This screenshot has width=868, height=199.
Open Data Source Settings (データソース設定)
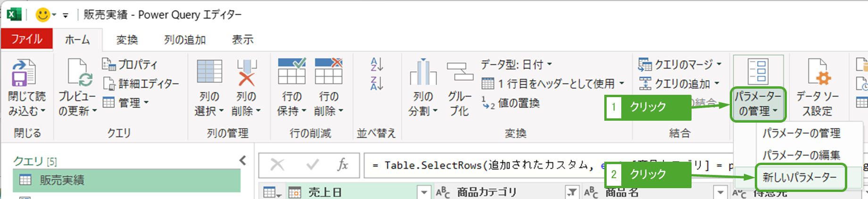817,73
